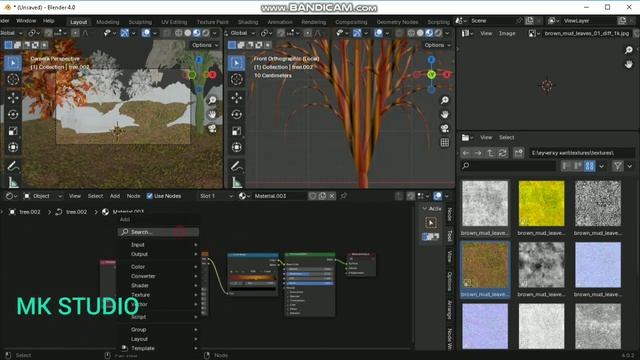The height and width of the screenshot is (360, 640).
Task: Open the Slot 1 material slot dropdown
Action: pyautogui.click(x=216, y=196)
